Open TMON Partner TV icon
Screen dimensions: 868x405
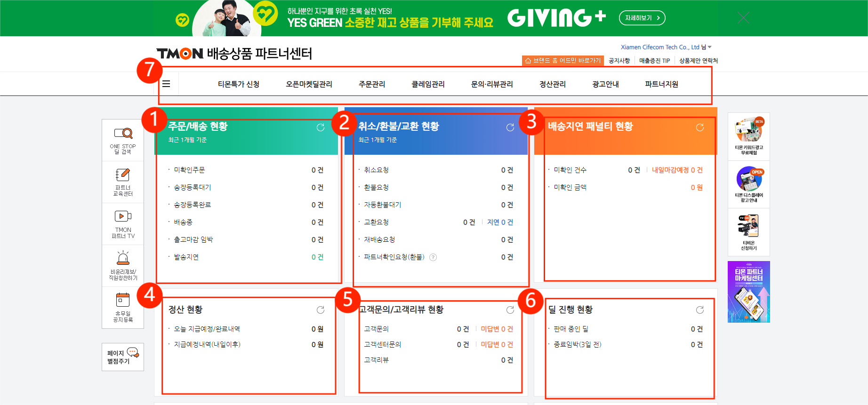click(123, 216)
